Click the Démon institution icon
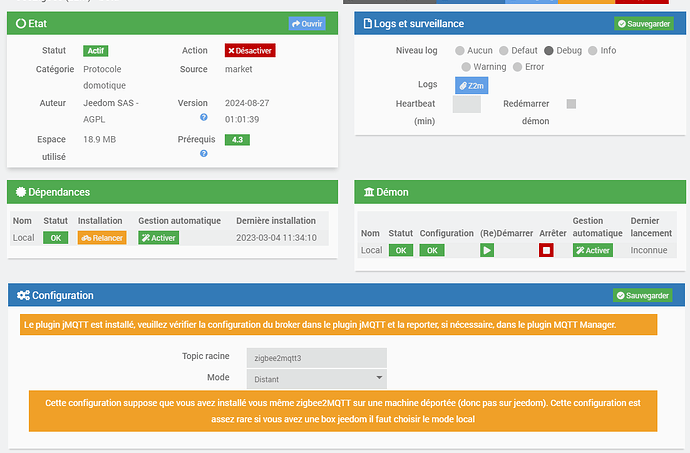The image size is (690, 453). pyautogui.click(x=369, y=192)
